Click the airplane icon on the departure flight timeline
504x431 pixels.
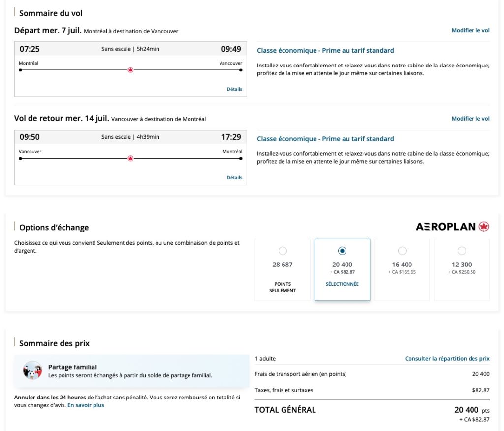(x=130, y=69)
